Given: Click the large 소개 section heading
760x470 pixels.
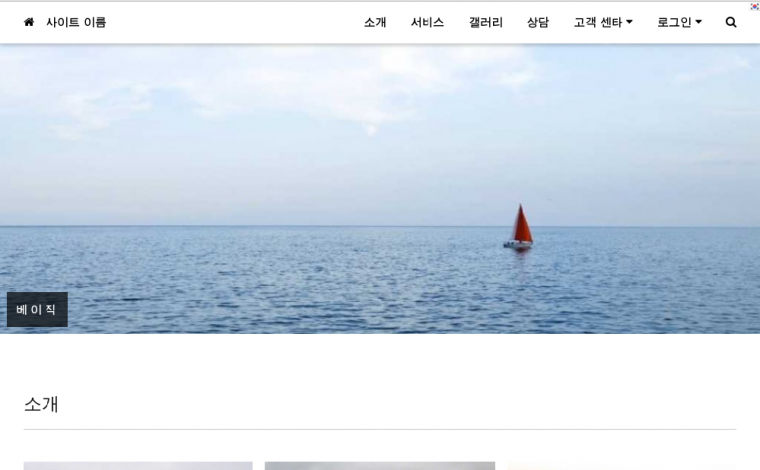Looking at the screenshot, I should pyautogui.click(x=41, y=404).
